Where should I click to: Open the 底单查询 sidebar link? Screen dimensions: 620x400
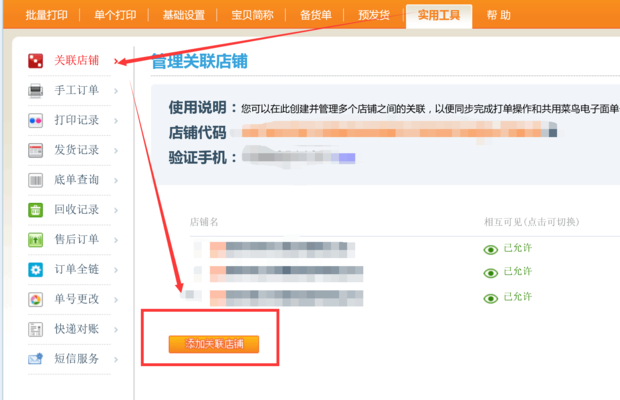77,180
